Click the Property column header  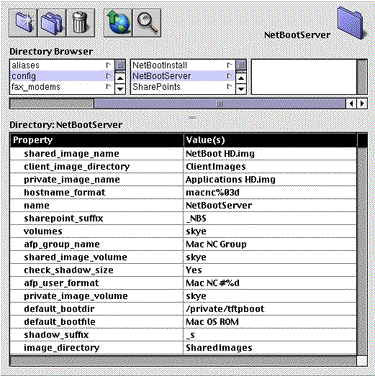97,140
